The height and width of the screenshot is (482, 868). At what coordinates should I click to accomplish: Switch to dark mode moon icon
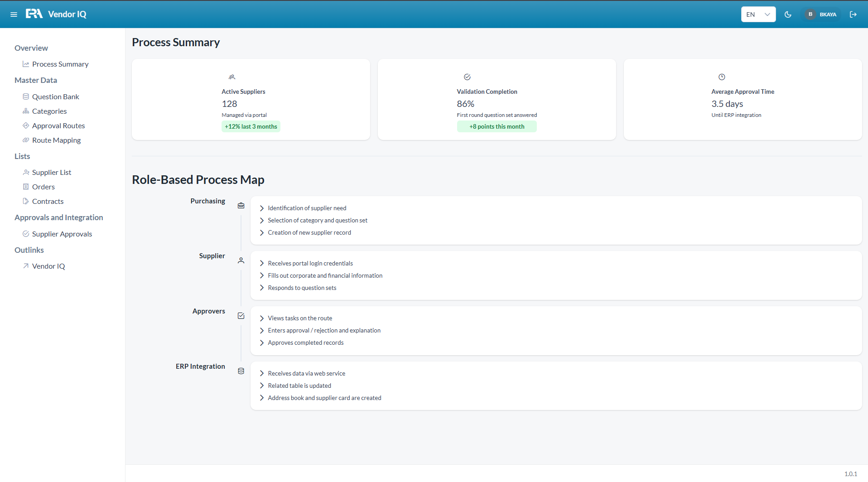click(x=788, y=14)
